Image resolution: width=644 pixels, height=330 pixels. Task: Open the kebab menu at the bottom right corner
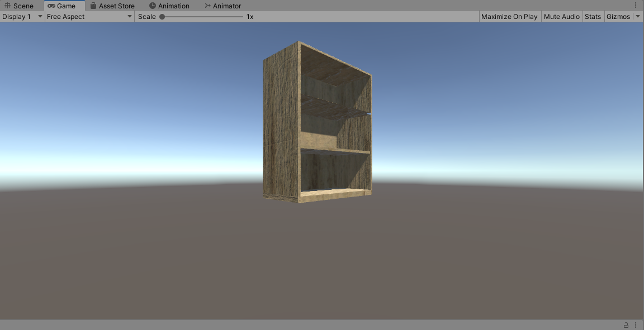[637, 324]
